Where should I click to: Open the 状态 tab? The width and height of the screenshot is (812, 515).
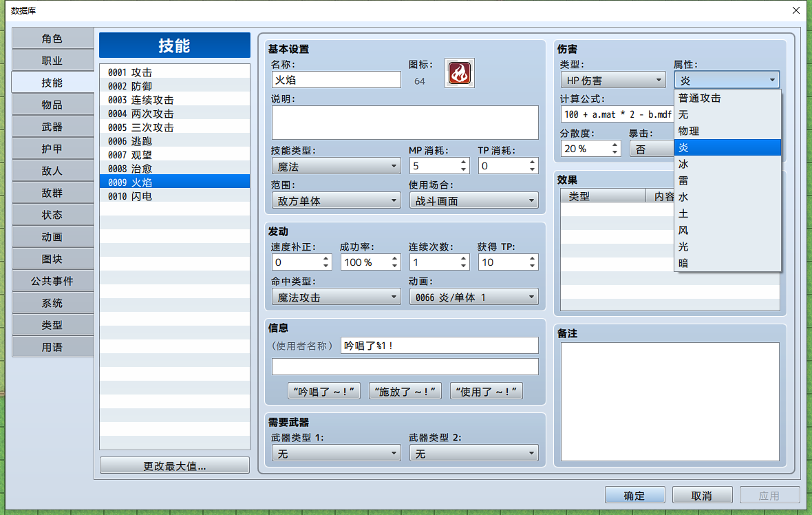tap(52, 215)
